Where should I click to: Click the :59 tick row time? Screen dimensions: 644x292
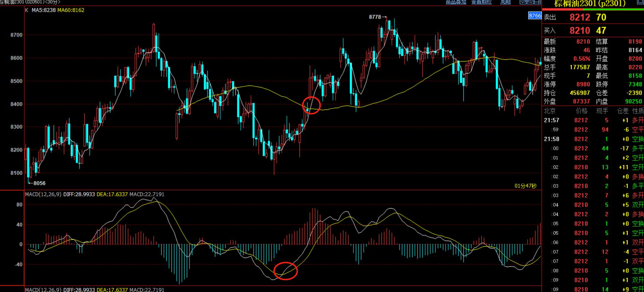(555, 130)
